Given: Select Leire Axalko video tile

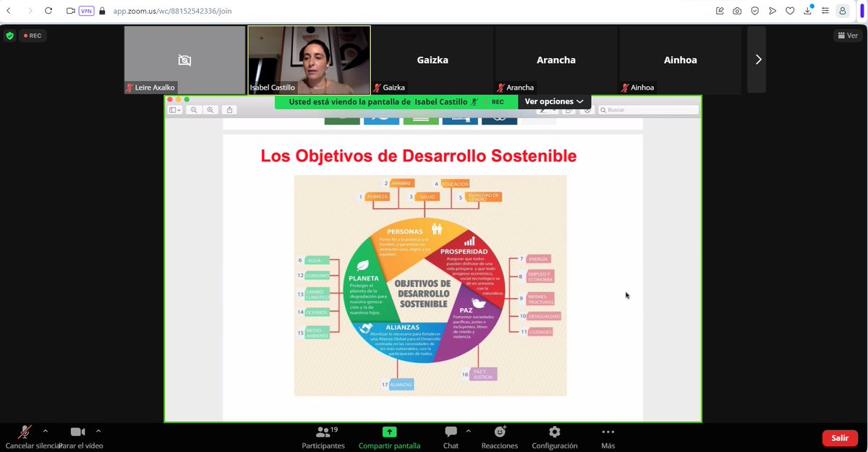Looking at the screenshot, I should (x=184, y=60).
